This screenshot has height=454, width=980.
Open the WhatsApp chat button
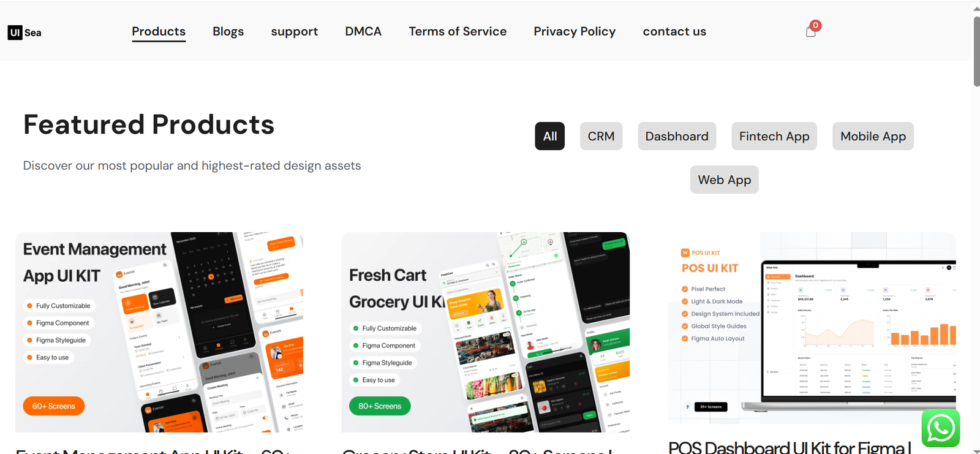pos(940,428)
